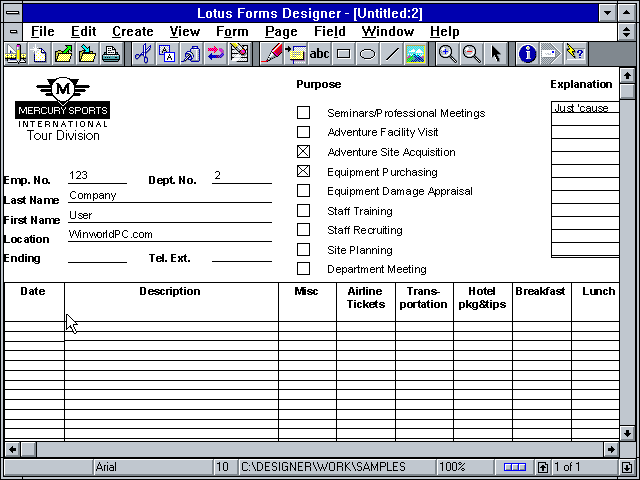Click the previous page up-arrow icon in status bar
Image resolution: width=640 pixels, height=480 pixels.
point(542,467)
